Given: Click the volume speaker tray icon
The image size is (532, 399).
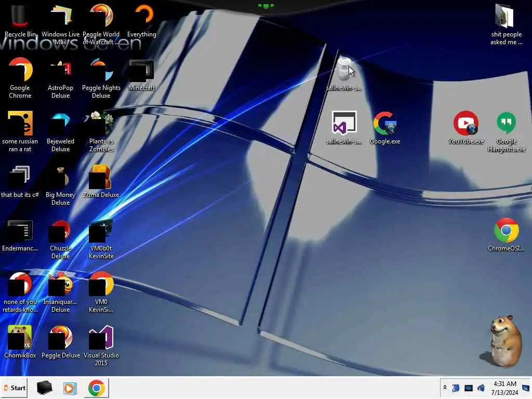Looking at the screenshot, I should (x=481, y=388).
